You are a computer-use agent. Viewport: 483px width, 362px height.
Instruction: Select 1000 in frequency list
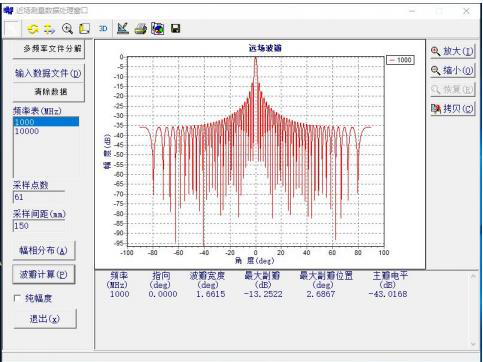(46, 122)
